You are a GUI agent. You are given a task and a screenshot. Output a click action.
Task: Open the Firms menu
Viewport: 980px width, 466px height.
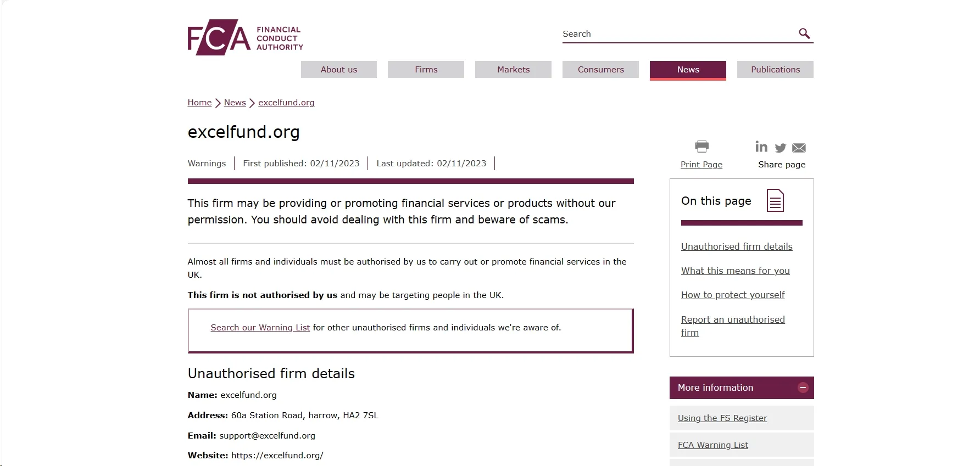click(x=426, y=70)
